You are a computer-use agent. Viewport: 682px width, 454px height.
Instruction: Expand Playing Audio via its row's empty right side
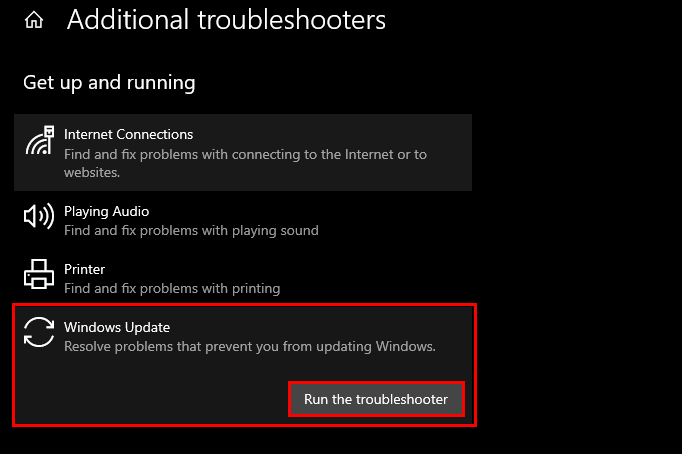pyautogui.click(x=420, y=220)
